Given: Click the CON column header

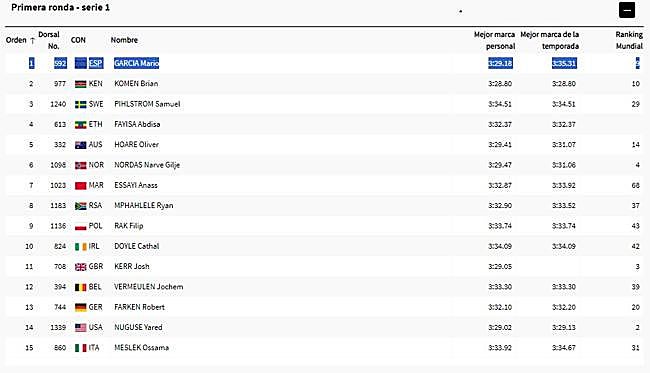Looking at the screenshot, I should point(78,40).
